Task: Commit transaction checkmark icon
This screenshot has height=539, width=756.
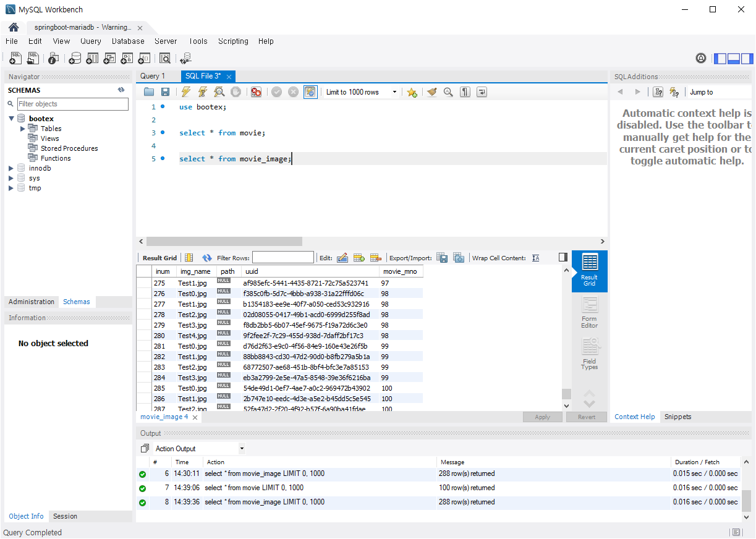Action: point(276,91)
